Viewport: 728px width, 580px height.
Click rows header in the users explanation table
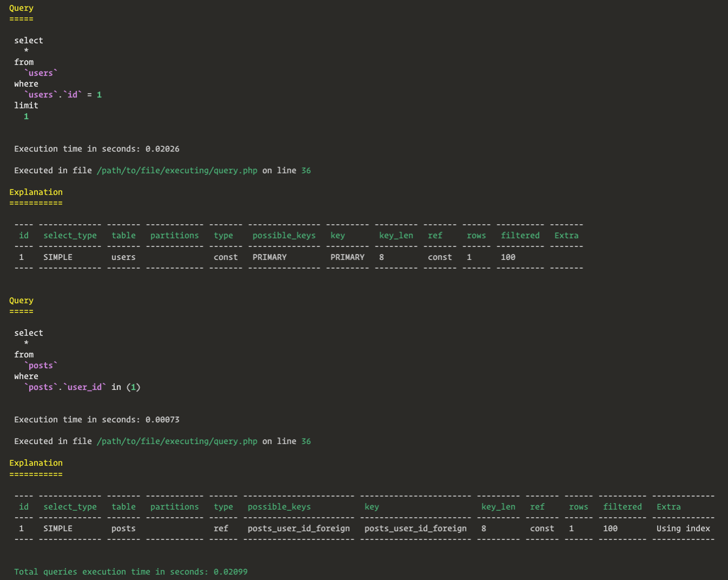coord(476,236)
